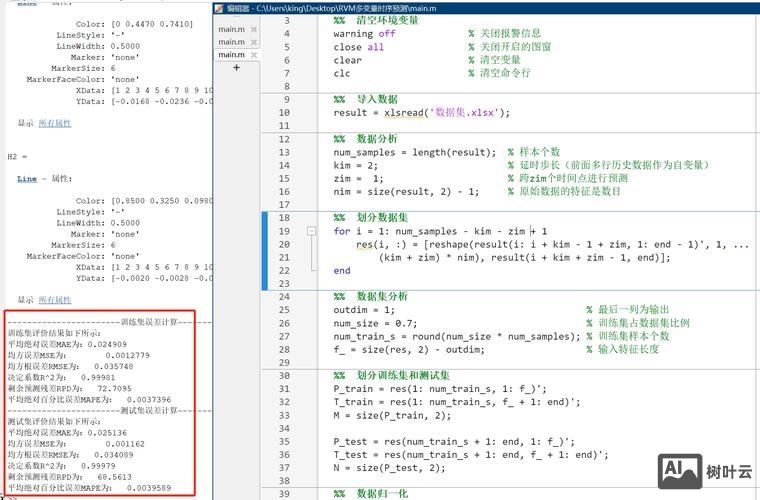The image size is (760, 500).
Task: Collapse the for loop code fold
Action: tap(313, 231)
